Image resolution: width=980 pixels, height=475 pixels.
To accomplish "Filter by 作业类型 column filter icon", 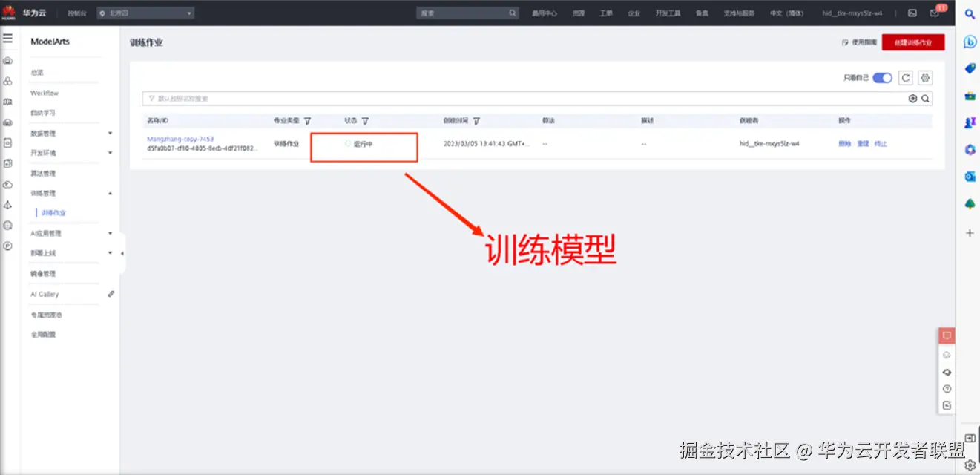I will (307, 121).
